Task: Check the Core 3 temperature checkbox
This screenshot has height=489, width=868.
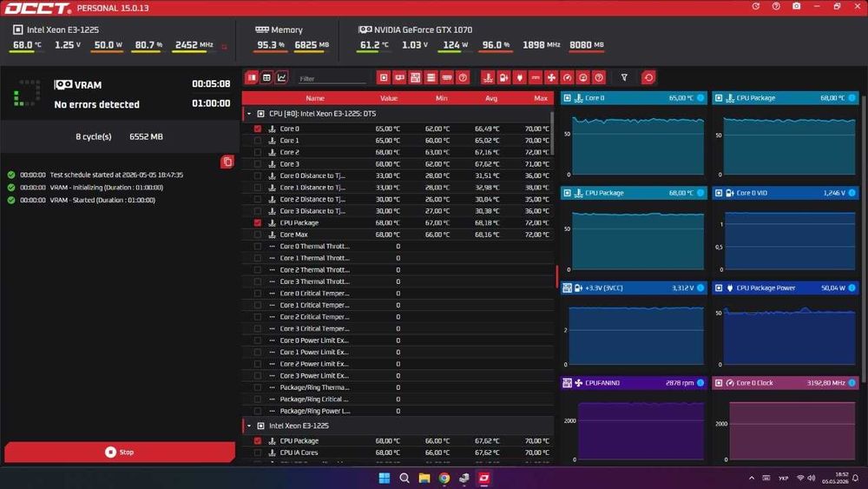Action: 258,164
